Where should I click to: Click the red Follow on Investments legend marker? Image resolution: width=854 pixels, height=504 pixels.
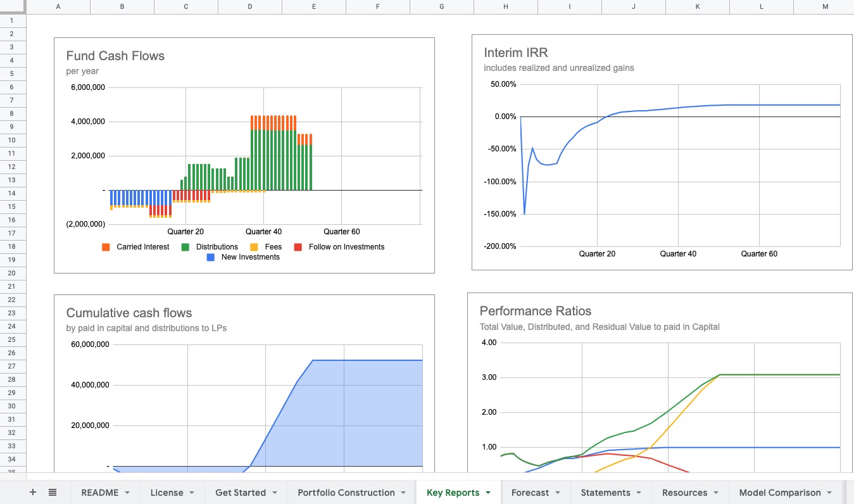(x=298, y=246)
